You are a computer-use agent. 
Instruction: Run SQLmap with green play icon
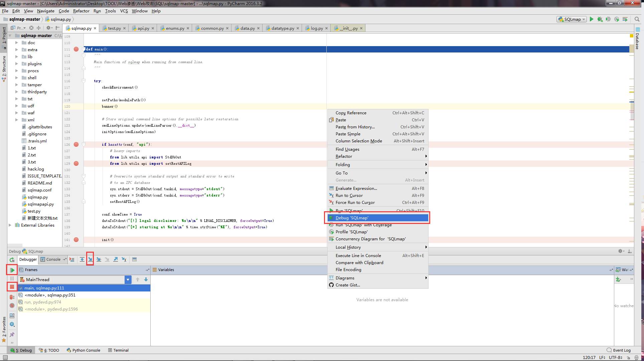tap(592, 19)
